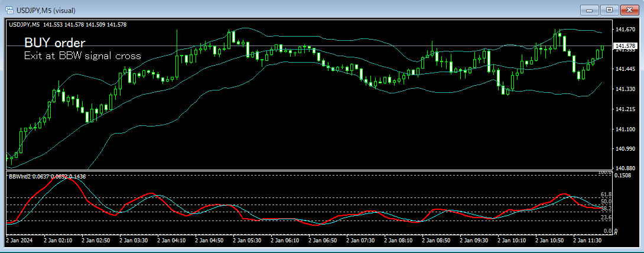Click the 0.1508 indicator scale value
Screen dimensions: 644x253
tap(623, 176)
